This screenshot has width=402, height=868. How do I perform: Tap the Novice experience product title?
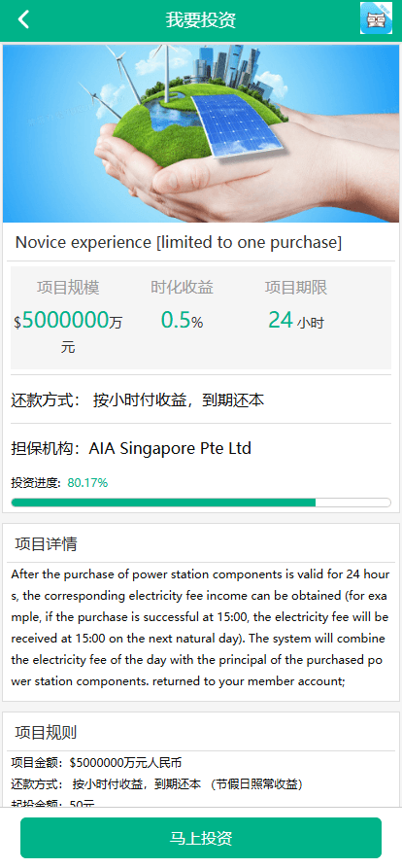pos(179,242)
